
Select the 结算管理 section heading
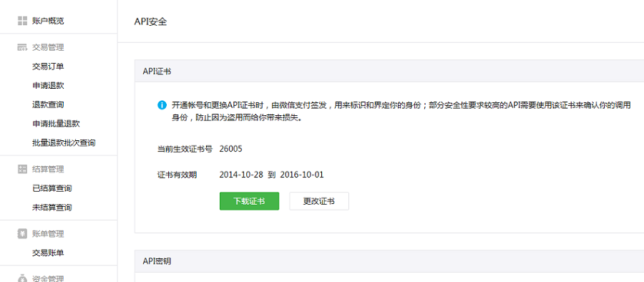click(x=48, y=169)
